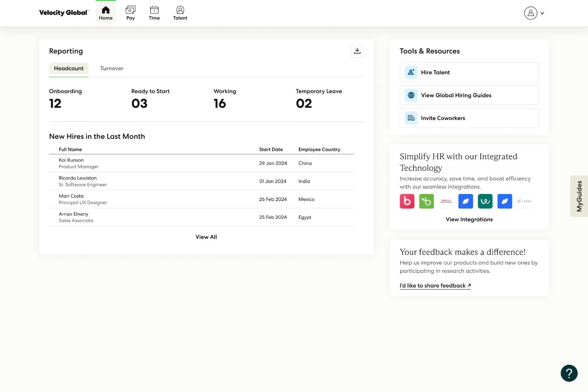
Task: Open the MyGuides side panel
Action: point(579,196)
